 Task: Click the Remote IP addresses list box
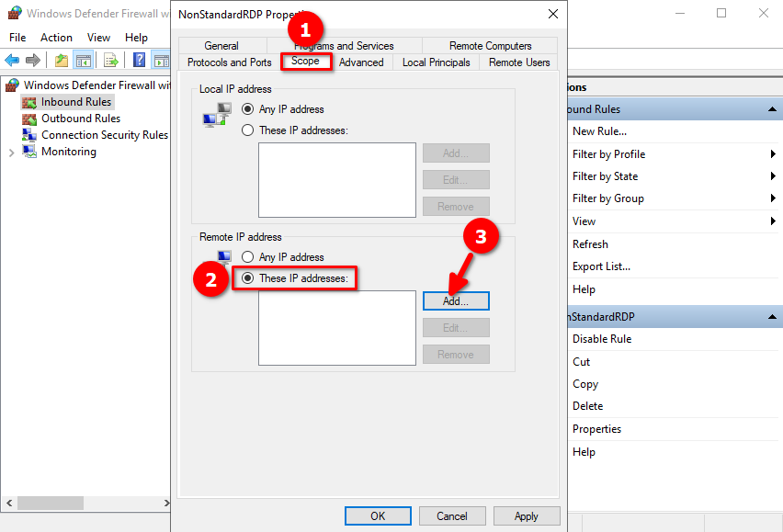[x=337, y=328]
